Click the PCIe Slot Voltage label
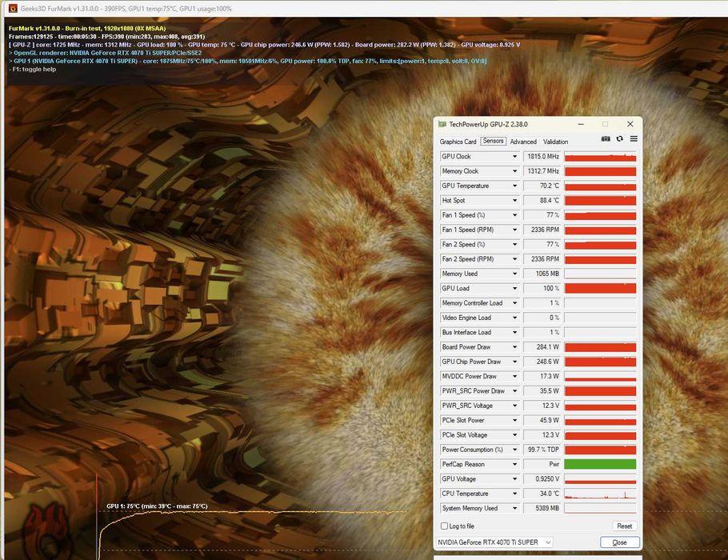The width and height of the screenshot is (728, 560). [x=464, y=435]
